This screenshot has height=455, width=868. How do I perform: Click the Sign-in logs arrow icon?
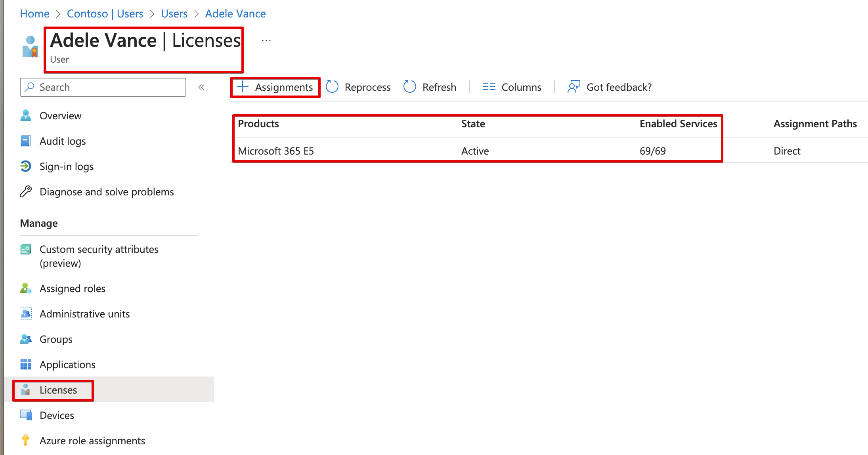(26, 166)
